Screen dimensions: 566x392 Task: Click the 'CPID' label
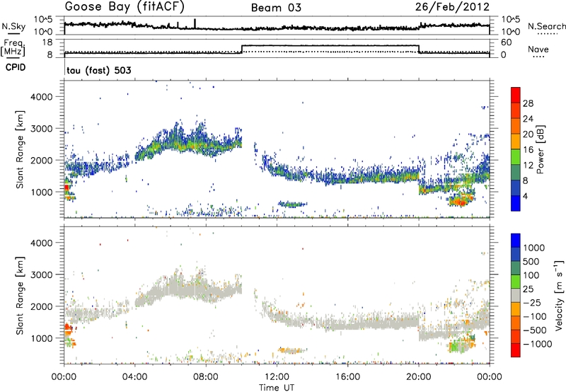(x=16, y=67)
